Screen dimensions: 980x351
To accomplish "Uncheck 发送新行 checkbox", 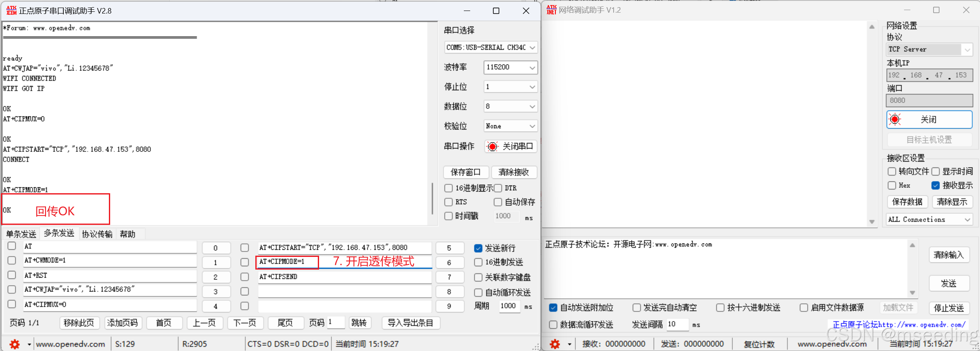I will point(478,248).
